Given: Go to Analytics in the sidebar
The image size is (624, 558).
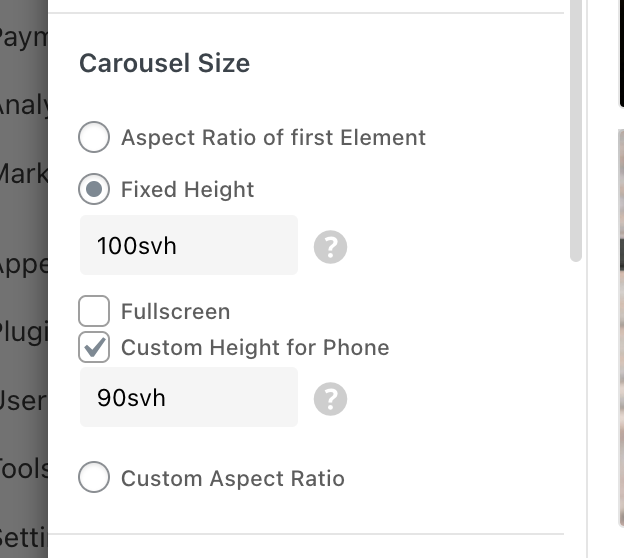Looking at the screenshot, I should pos(23,105).
